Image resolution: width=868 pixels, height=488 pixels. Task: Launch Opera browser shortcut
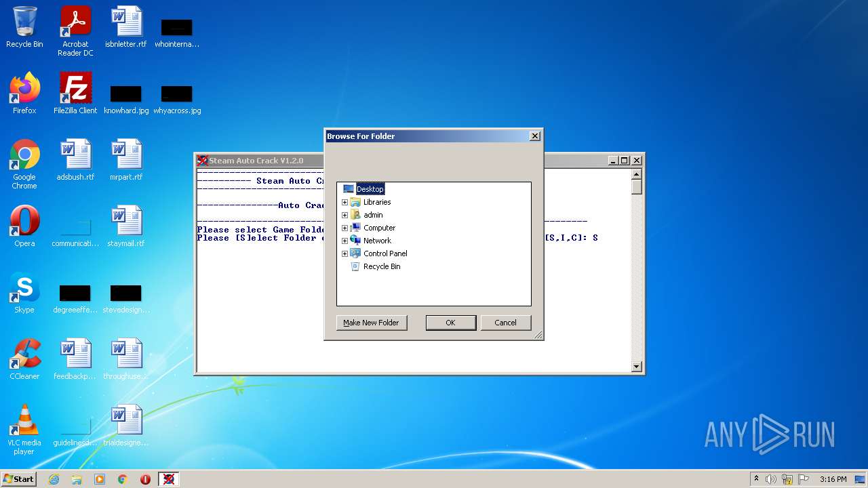[24, 226]
